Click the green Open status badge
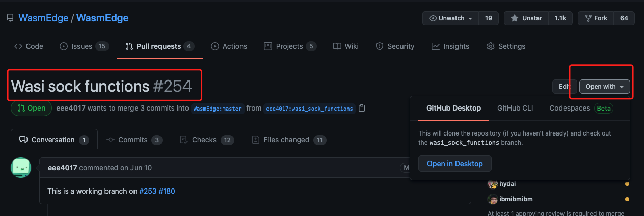The height and width of the screenshot is (216, 644). pyautogui.click(x=31, y=108)
